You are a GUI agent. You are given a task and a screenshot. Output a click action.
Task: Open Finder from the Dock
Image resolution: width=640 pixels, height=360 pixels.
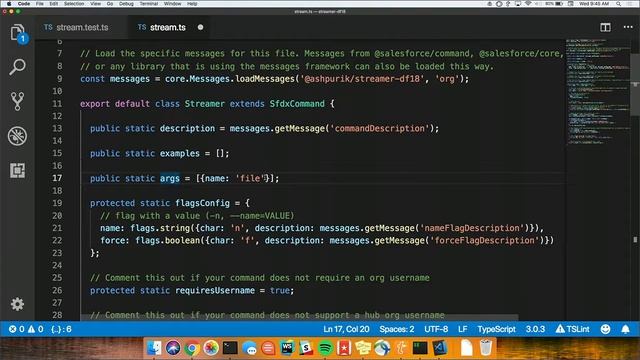pos(154,348)
